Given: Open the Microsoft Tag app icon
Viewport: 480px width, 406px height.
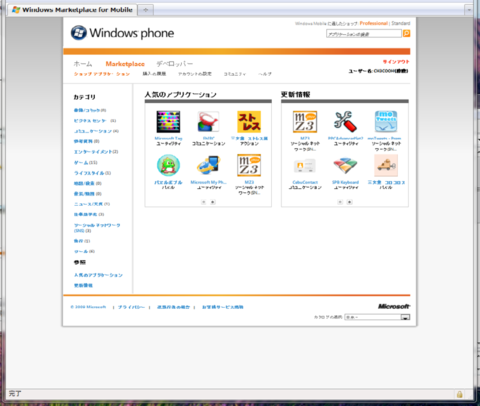Looking at the screenshot, I should tap(168, 122).
